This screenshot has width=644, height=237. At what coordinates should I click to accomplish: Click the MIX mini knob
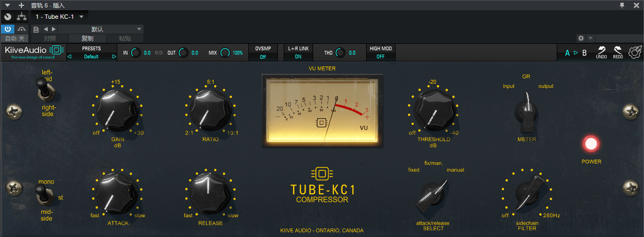[x=225, y=53]
